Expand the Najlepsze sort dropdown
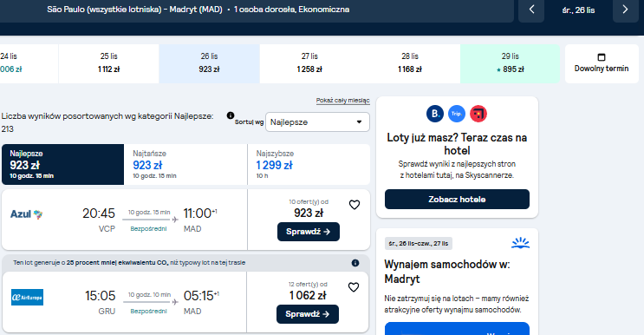 pyautogui.click(x=317, y=122)
